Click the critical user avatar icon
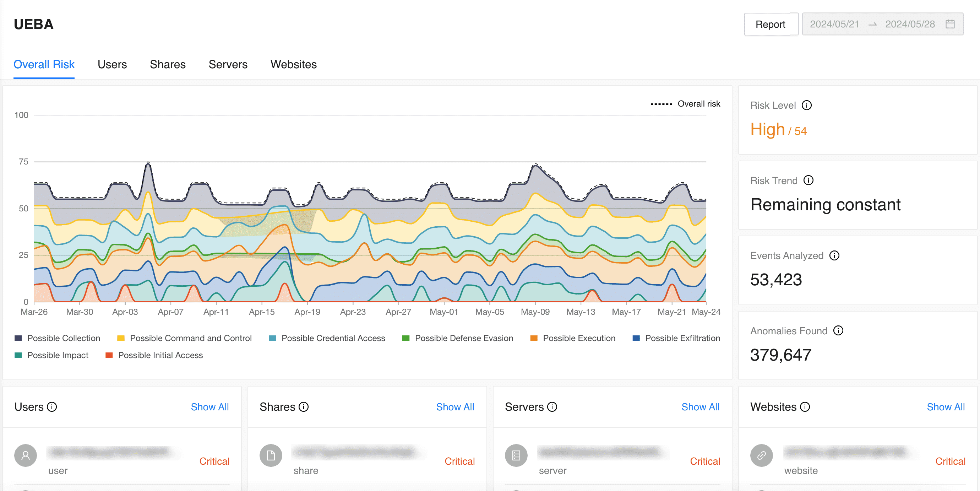 26,455
